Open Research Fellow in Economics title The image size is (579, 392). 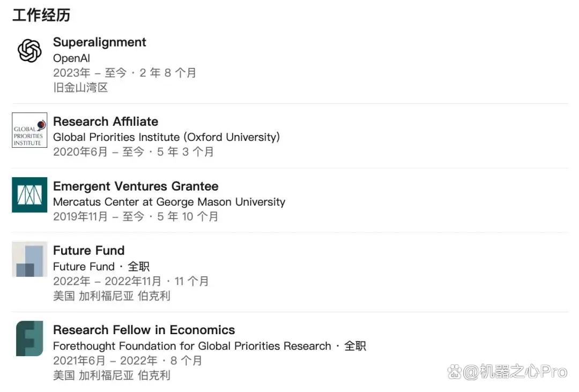(144, 330)
